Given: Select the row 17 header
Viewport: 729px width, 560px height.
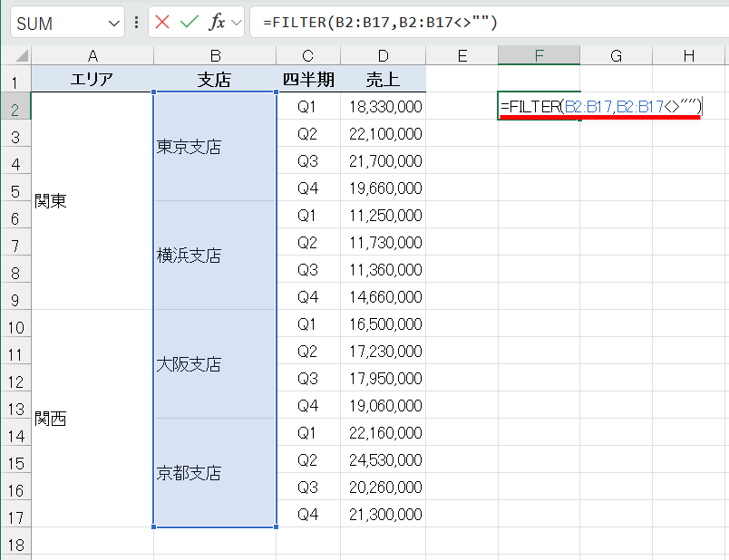Looking at the screenshot, I should [15, 514].
